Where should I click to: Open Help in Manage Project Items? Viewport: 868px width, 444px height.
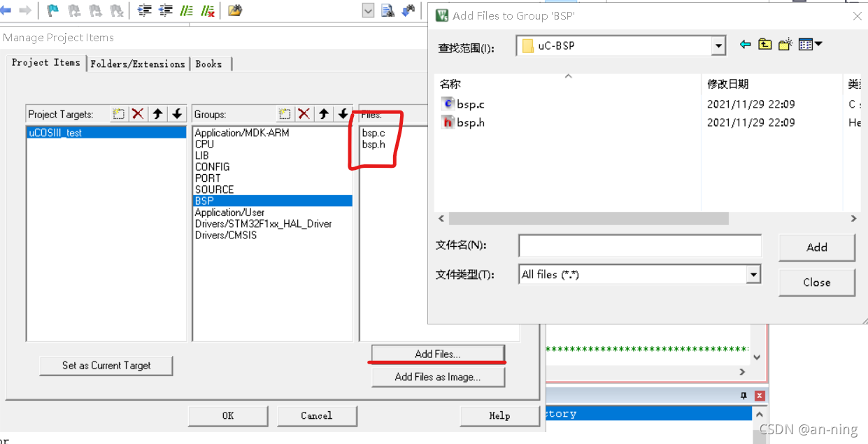(499, 415)
